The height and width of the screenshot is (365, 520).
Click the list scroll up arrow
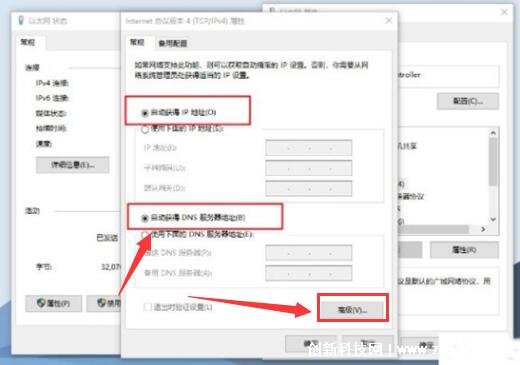(493, 133)
